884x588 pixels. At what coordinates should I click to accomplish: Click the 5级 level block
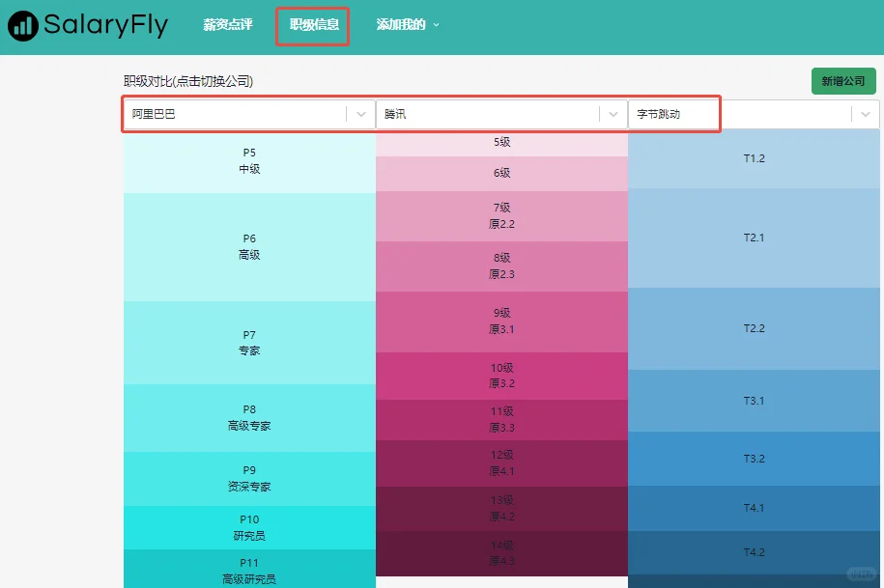[501, 143]
